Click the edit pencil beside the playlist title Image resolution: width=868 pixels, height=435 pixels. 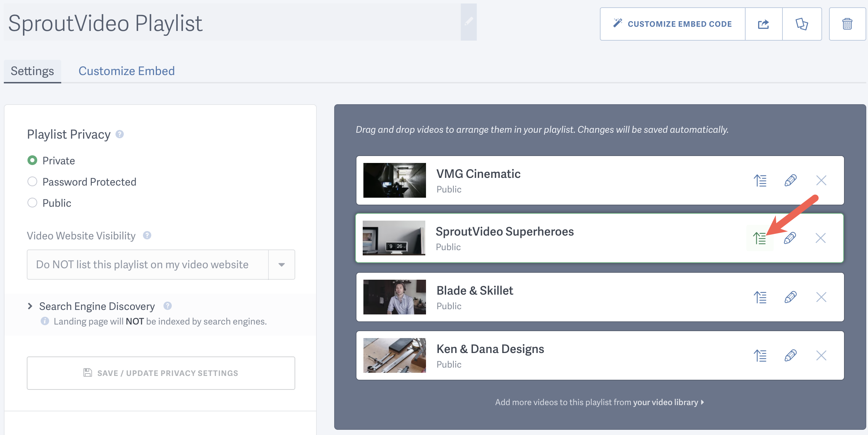pyautogui.click(x=468, y=22)
